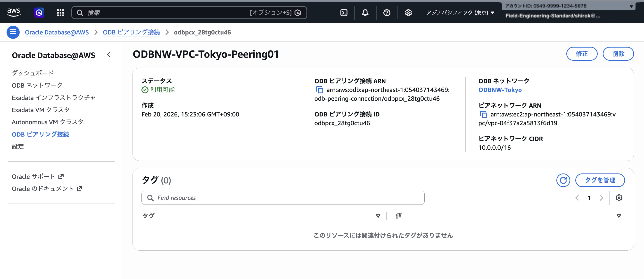This screenshot has width=644, height=279.
Task: Open CloudShell terminal icon
Action: pyautogui.click(x=344, y=13)
